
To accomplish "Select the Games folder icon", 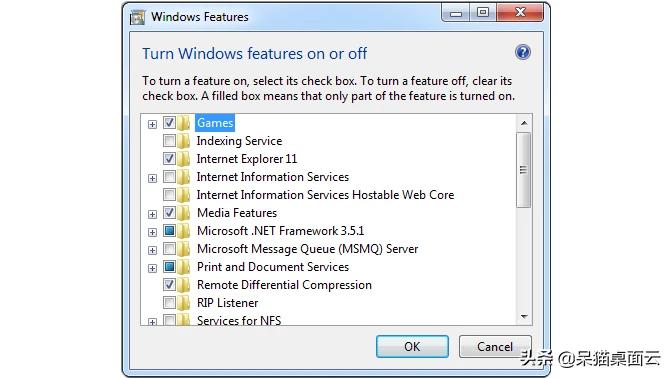I will point(184,123).
